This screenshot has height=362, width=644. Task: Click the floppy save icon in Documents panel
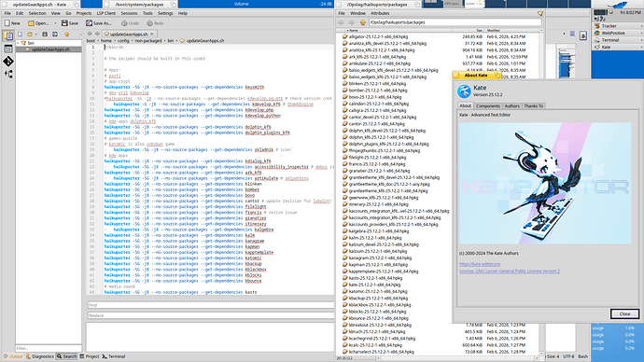[x=45, y=35]
